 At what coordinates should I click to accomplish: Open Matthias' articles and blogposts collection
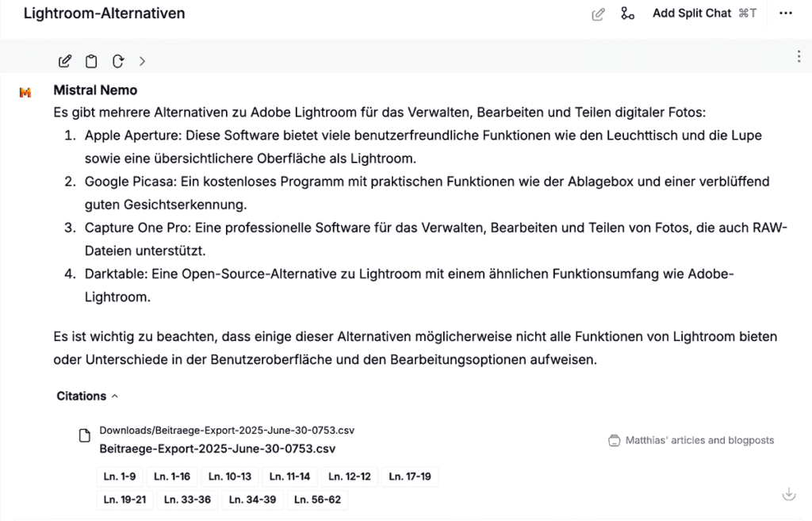(x=699, y=440)
